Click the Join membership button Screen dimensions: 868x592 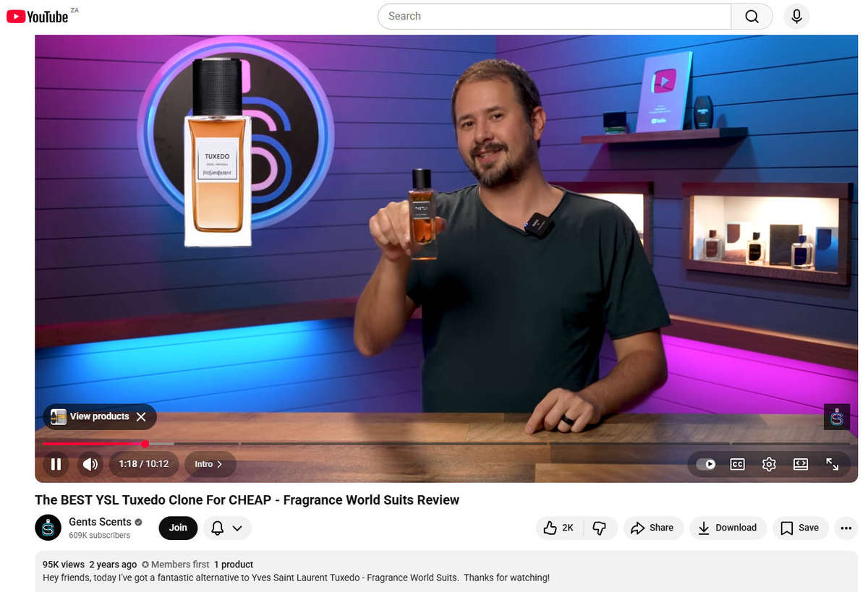pos(178,528)
